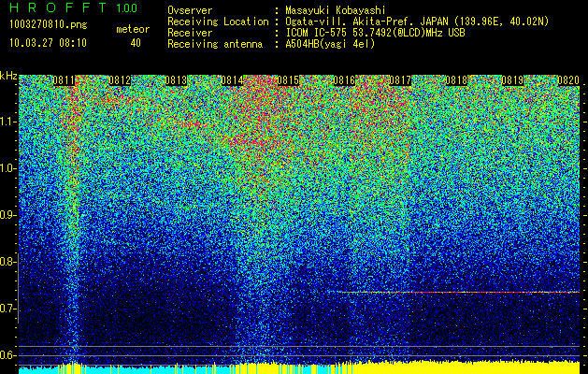Select the filename 1003270810.png
Viewport: 588px width, 374px height.
tap(49, 25)
